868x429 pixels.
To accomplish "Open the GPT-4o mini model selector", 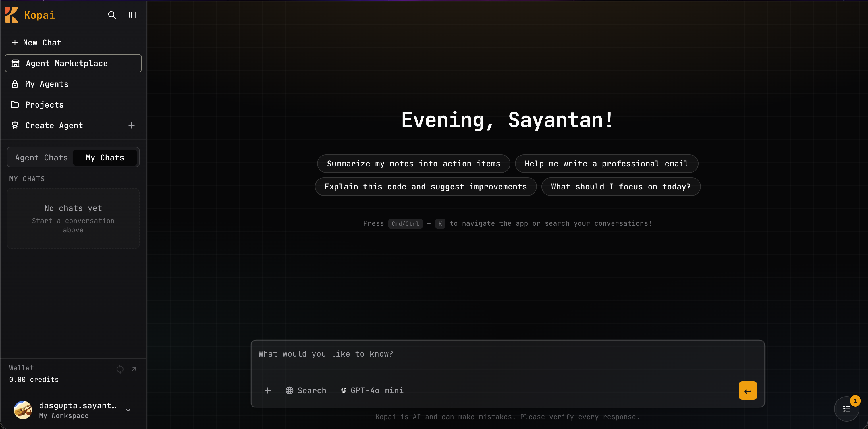I will pyautogui.click(x=372, y=390).
